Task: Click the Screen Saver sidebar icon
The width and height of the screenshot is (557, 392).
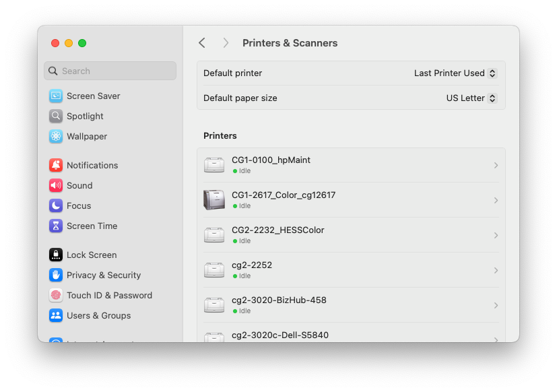Action: coord(56,96)
